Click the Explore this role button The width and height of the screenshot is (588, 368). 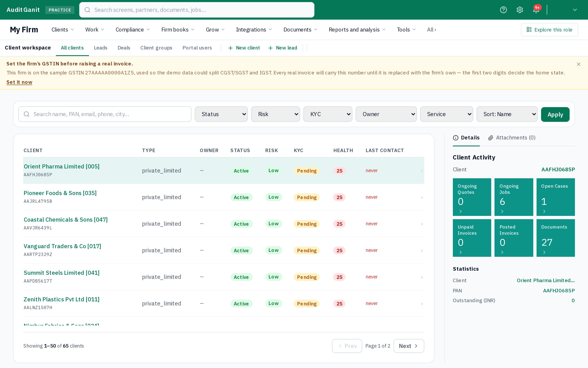tap(549, 30)
